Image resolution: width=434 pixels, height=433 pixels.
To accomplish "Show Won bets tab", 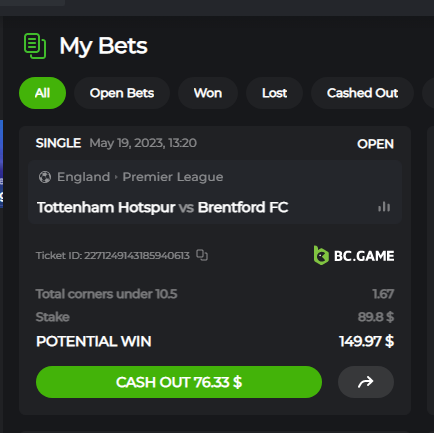I will [208, 93].
